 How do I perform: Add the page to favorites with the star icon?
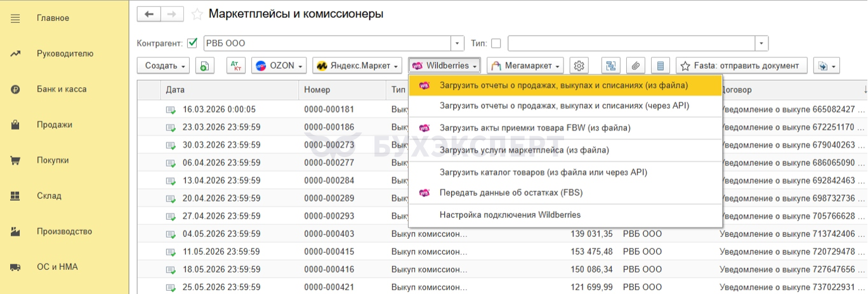(197, 14)
